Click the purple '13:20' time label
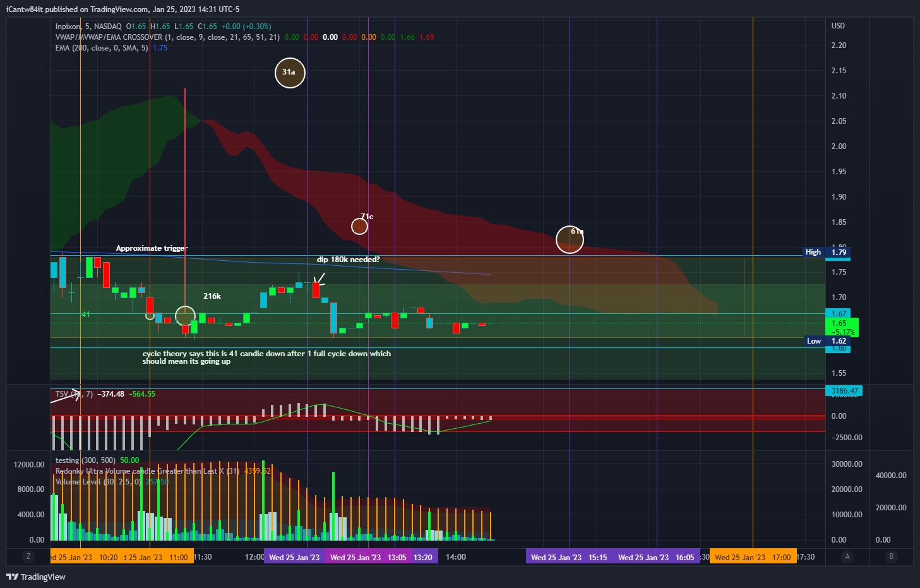The image size is (920, 588). (x=423, y=557)
